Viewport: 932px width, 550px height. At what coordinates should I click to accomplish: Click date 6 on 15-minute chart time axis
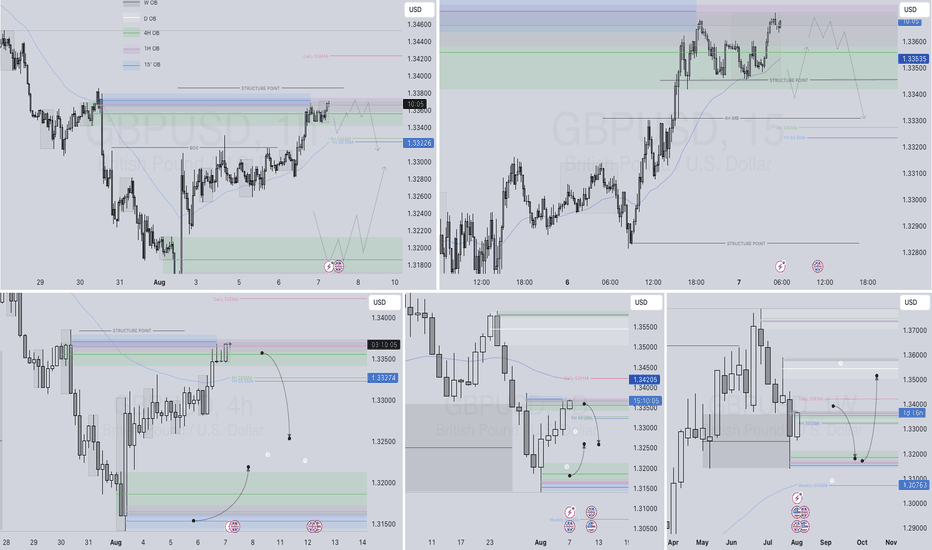(567, 282)
